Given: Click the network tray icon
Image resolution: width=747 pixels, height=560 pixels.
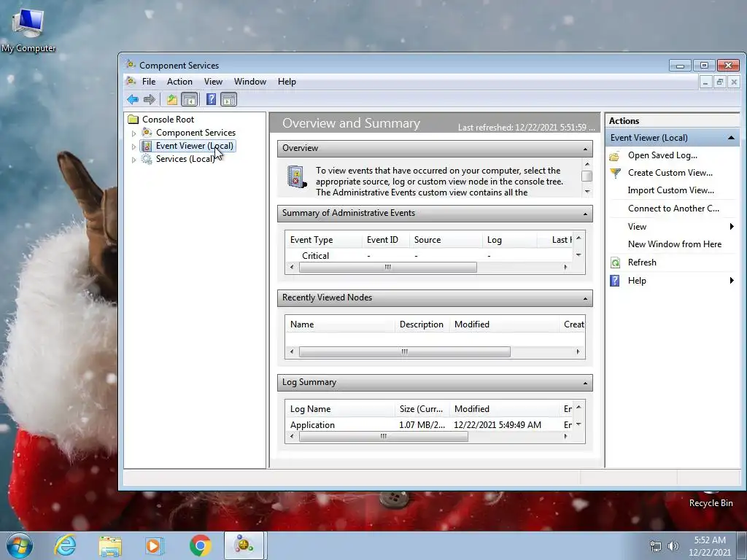Looking at the screenshot, I should coord(656,546).
